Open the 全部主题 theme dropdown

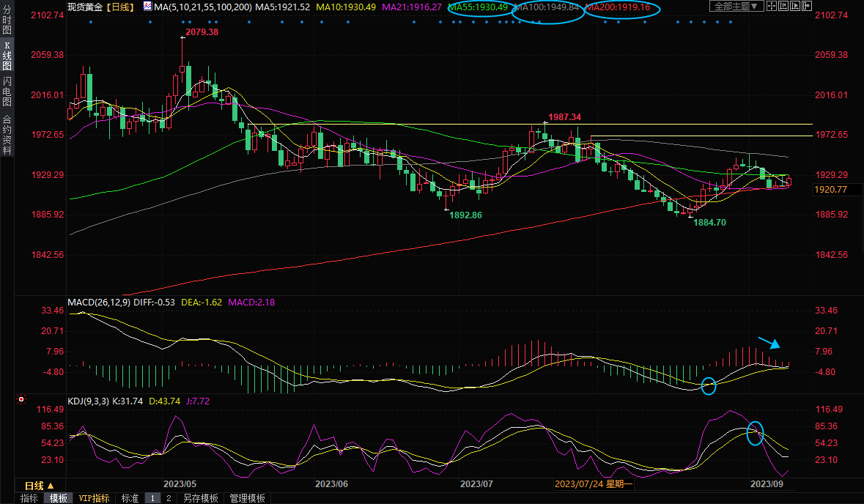736,6
